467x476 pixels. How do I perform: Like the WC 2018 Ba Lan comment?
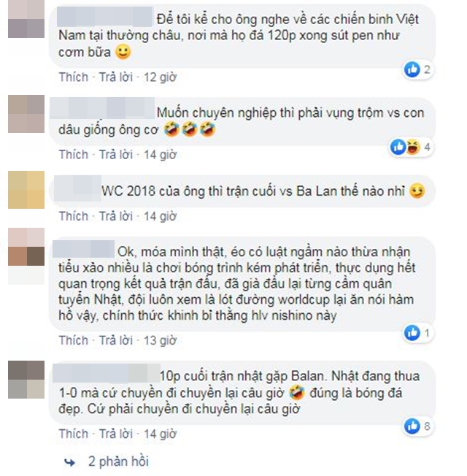tap(74, 216)
